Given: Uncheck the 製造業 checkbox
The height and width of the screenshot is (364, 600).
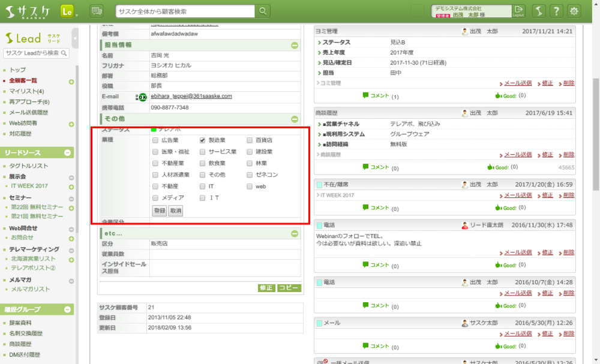Looking at the screenshot, I should coord(203,140).
